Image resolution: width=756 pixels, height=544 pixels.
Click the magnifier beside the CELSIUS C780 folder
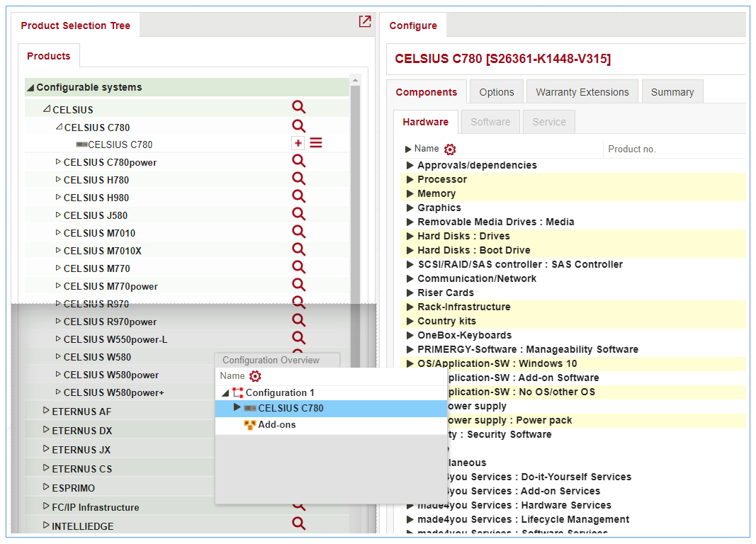pyautogui.click(x=299, y=126)
